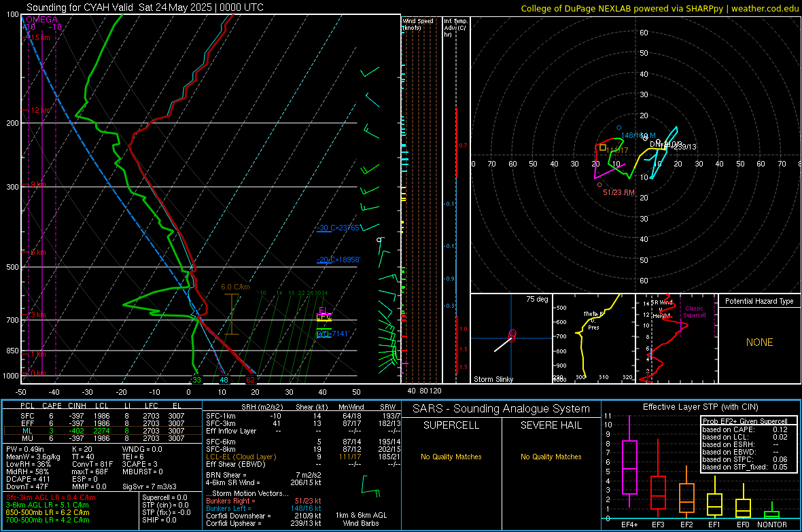Click the SigSvr = 7 m3/s3 value
802x532 pixels.
point(150,486)
